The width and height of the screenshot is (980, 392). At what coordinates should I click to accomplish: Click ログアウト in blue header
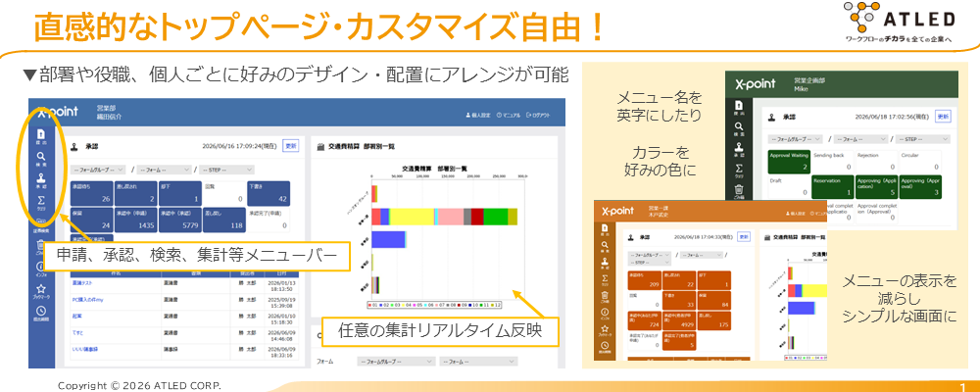(539, 116)
